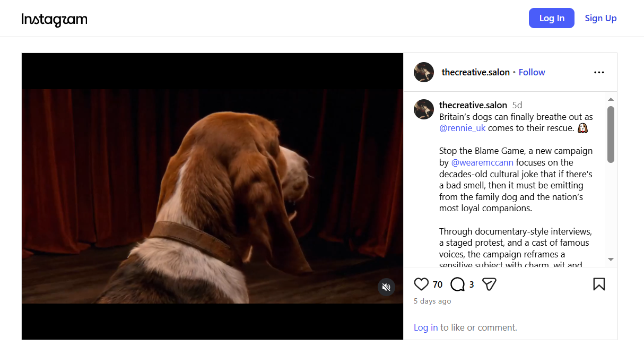Click the caption scrollbar thumb

tap(611, 134)
